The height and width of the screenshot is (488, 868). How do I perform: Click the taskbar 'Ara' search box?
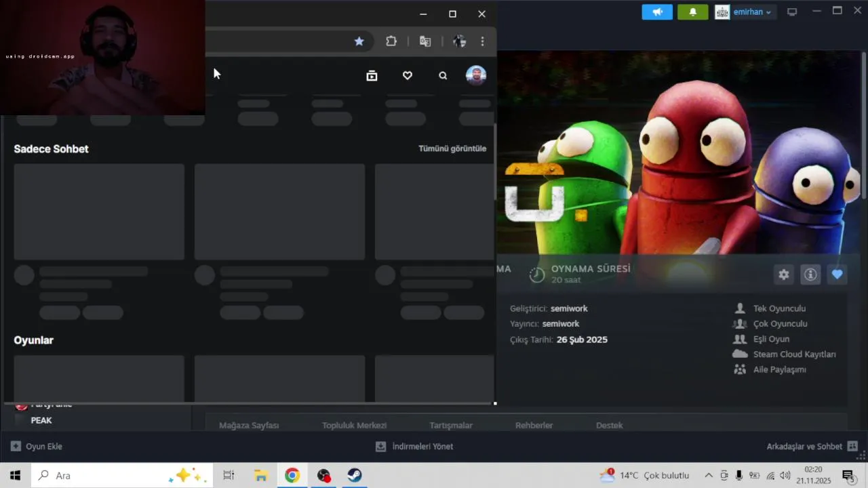[122, 475]
